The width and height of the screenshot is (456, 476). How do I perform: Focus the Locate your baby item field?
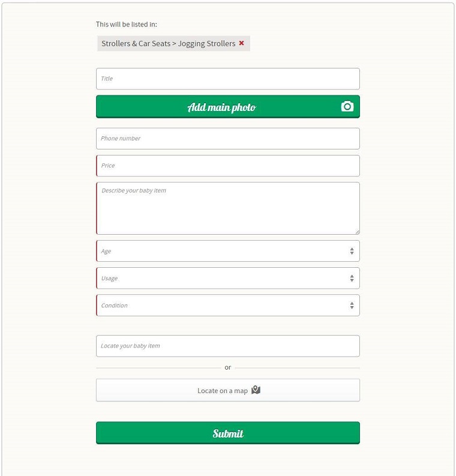tap(228, 346)
